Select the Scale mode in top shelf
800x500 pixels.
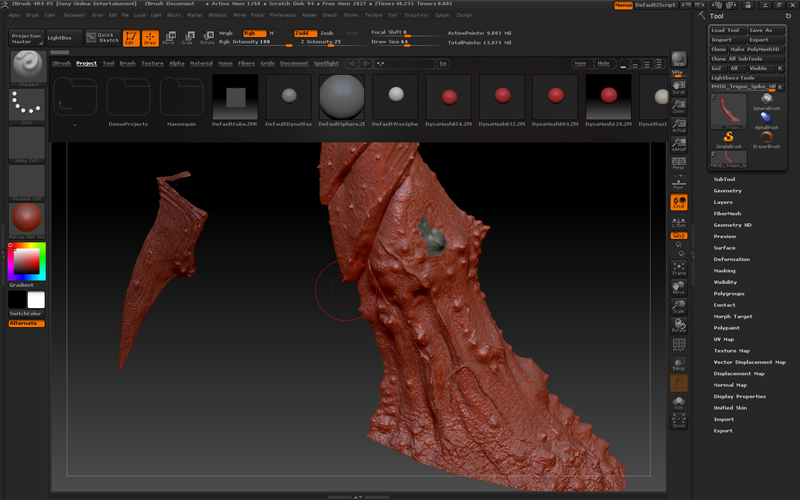tap(188, 38)
